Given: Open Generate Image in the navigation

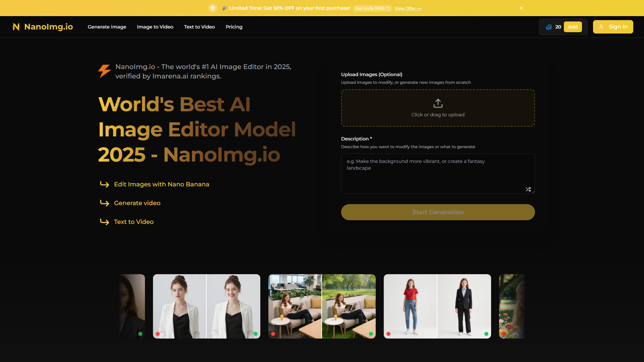Looking at the screenshot, I should tap(107, 27).
